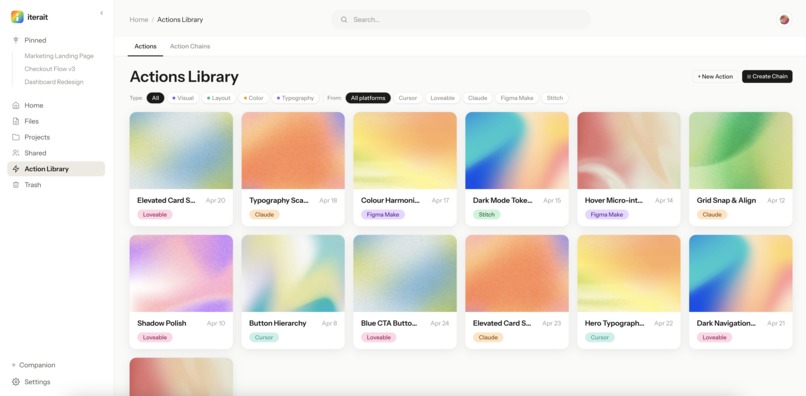
Task: Click Loveable tag on Shadow Polish card
Action: (155, 337)
